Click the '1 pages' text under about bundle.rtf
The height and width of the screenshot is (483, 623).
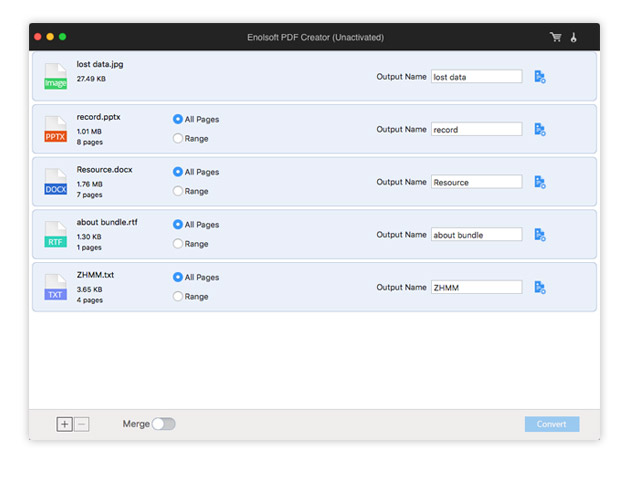pyautogui.click(x=89, y=247)
